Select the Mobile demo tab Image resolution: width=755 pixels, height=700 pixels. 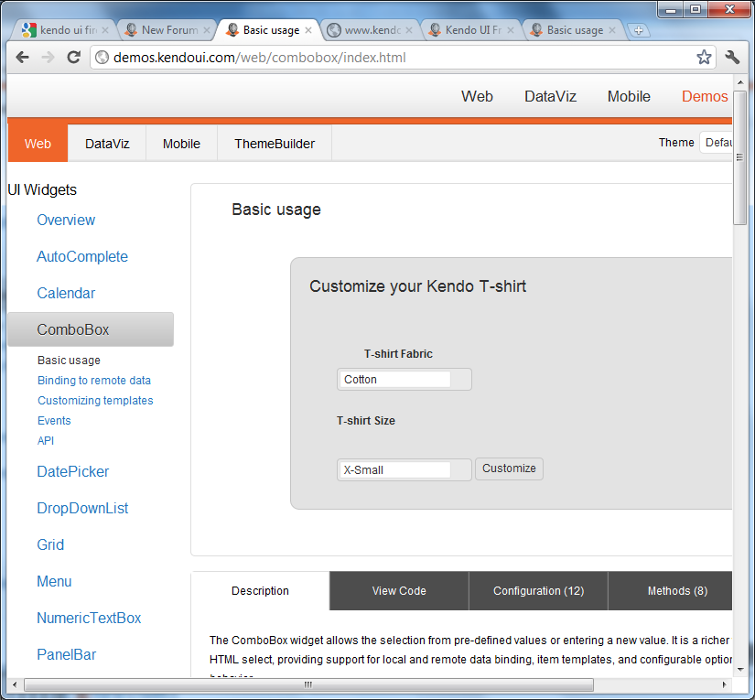click(181, 144)
